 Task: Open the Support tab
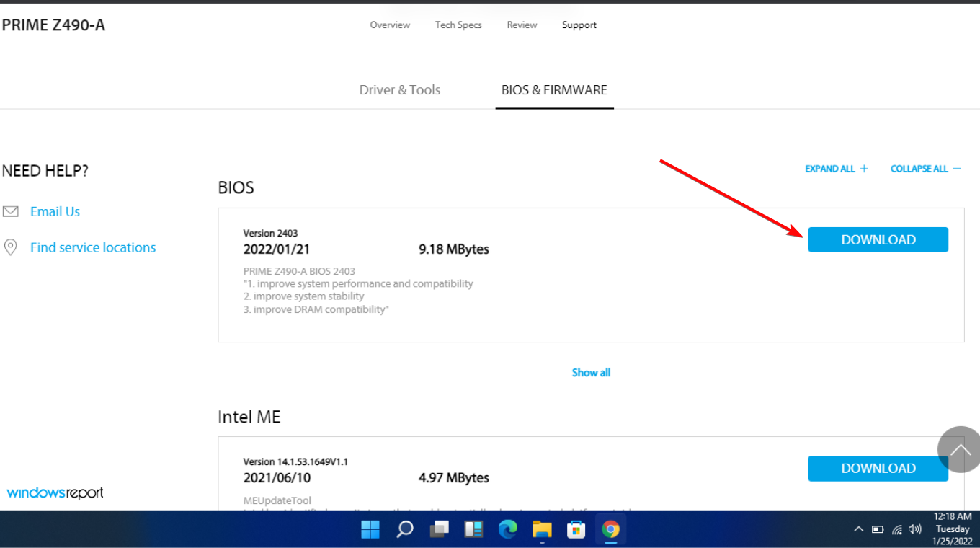(x=579, y=25)
